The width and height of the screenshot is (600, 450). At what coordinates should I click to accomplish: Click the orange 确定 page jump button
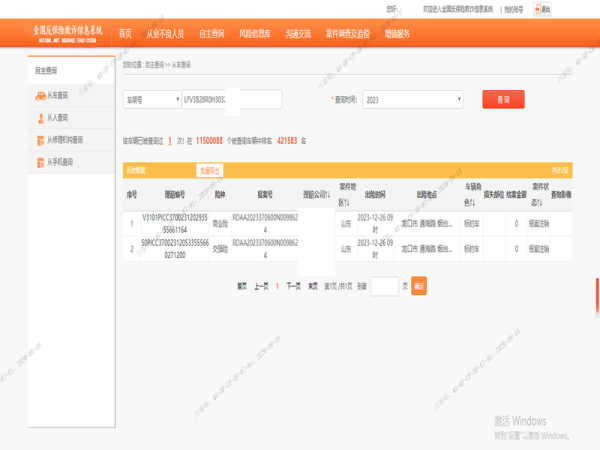pos(419,286)
